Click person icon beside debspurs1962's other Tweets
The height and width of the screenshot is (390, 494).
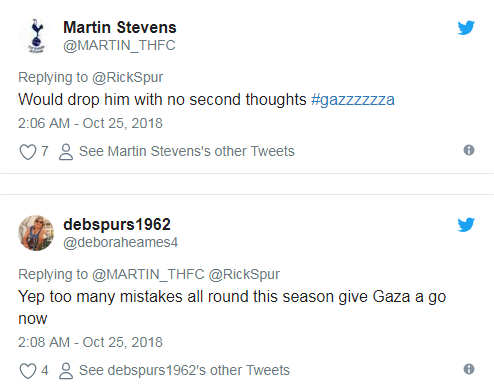66,371
